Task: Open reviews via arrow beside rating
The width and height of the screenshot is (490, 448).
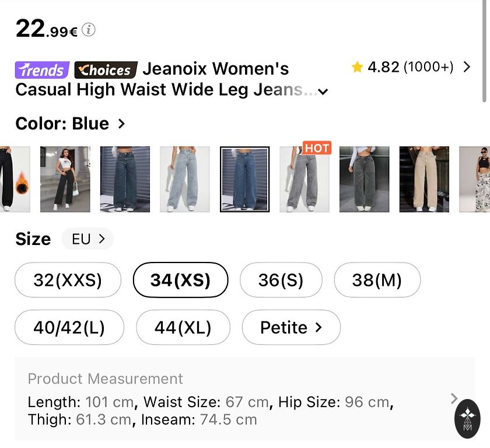Action: click(466, 67)
